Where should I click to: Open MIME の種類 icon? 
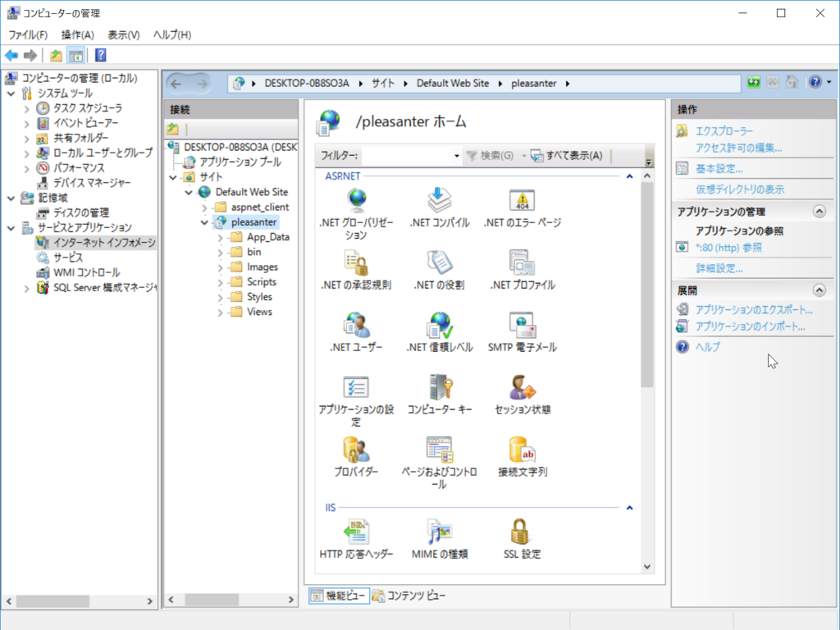[440, 539]
